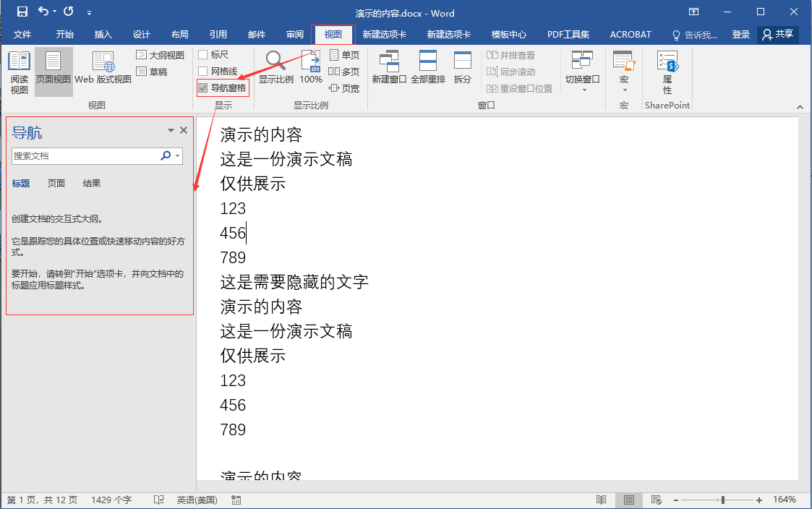Choose 页宽 page width zoom
The image size is (812, 509).
coord(344,88)
